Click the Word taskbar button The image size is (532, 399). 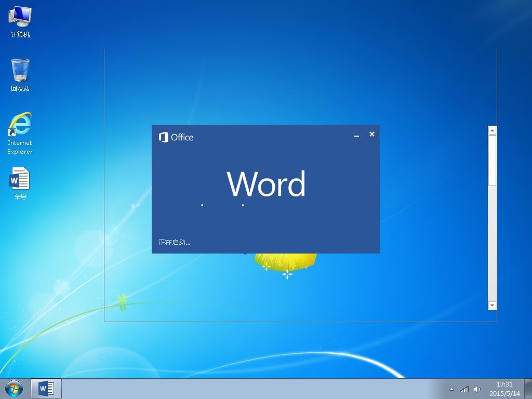tap(46, 389)
